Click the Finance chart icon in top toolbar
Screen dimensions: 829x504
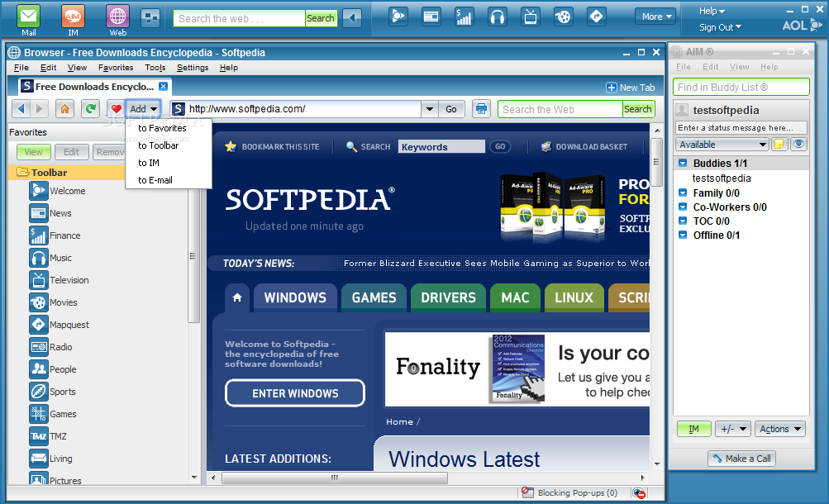point(464,17)
